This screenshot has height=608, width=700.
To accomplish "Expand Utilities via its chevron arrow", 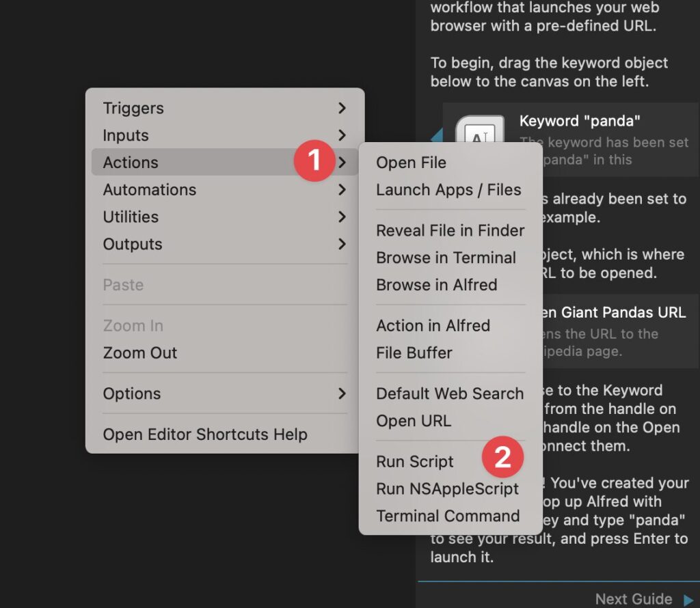I will coord(342,217).
